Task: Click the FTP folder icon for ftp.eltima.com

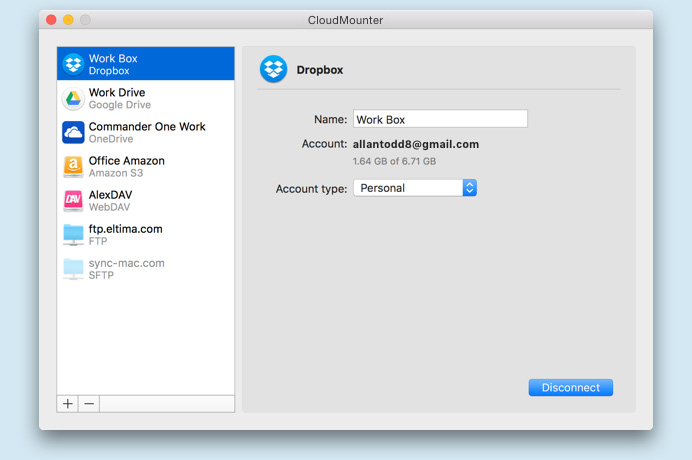Action: click(73, 235)
